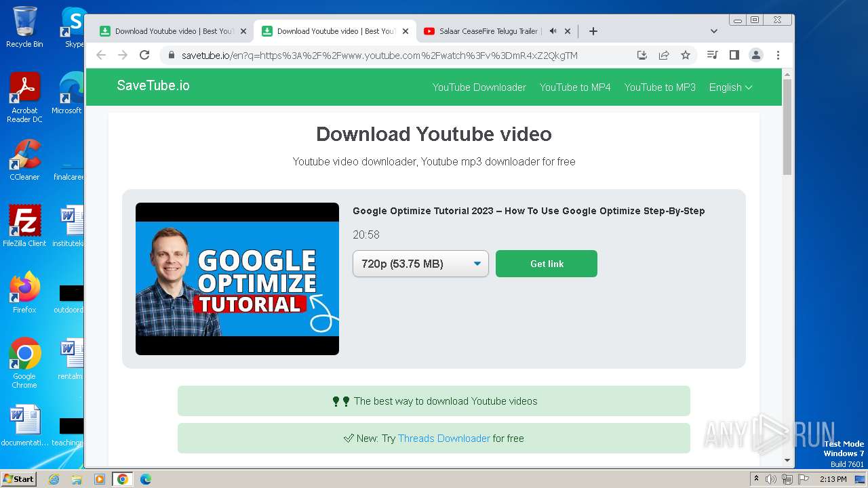The image size is (868, 488).
Task: Click the Download Youtube video heading
Action: pos(434,134)
